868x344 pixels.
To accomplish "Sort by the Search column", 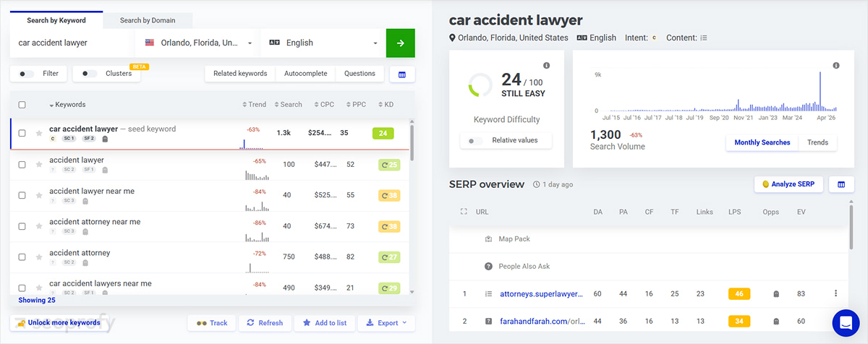I will (289, 105).
